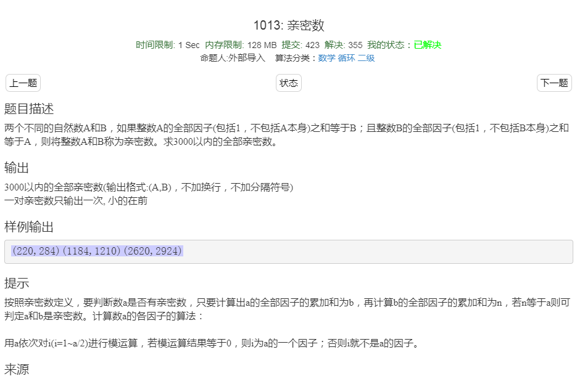
Task: Click the 提交: 423 count
Action: point(301,45)
